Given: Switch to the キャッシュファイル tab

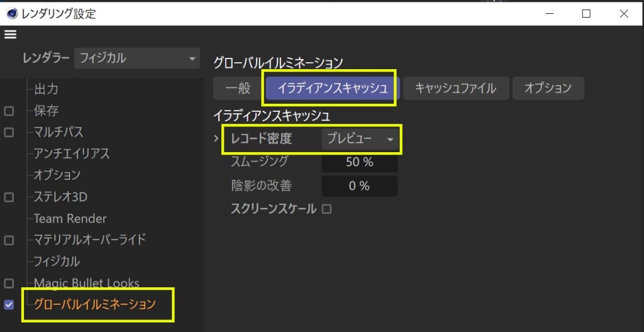Looking at the screenshot, I should [x=456, y=88].
